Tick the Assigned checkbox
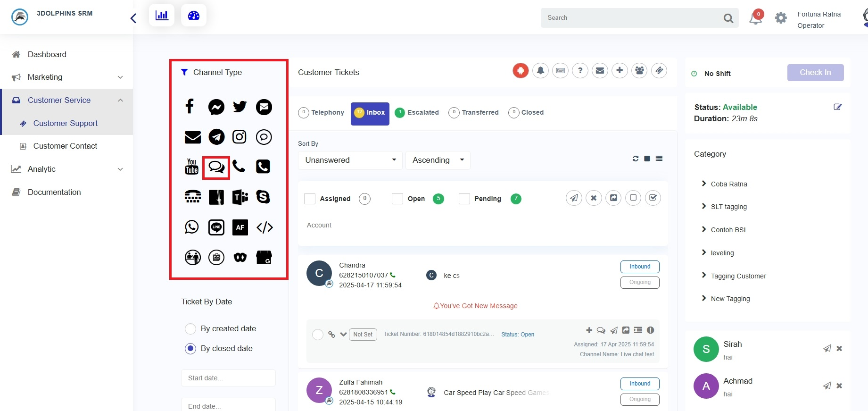868x411 pixels. pos(310,199)
